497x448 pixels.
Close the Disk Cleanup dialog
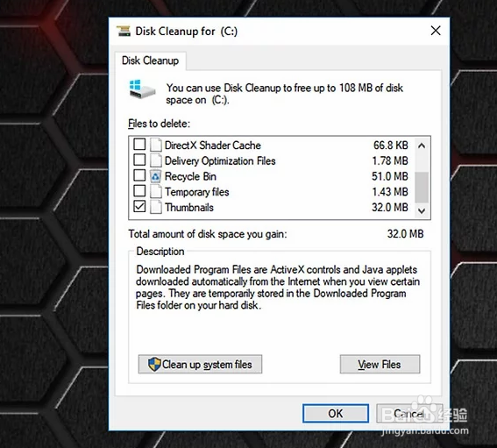click(x=436, y=31)
